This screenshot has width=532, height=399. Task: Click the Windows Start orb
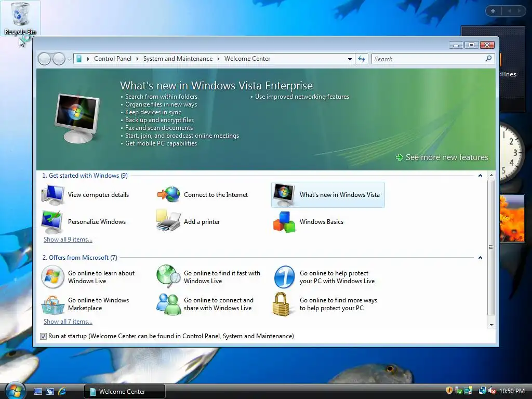tap(15, 391)
